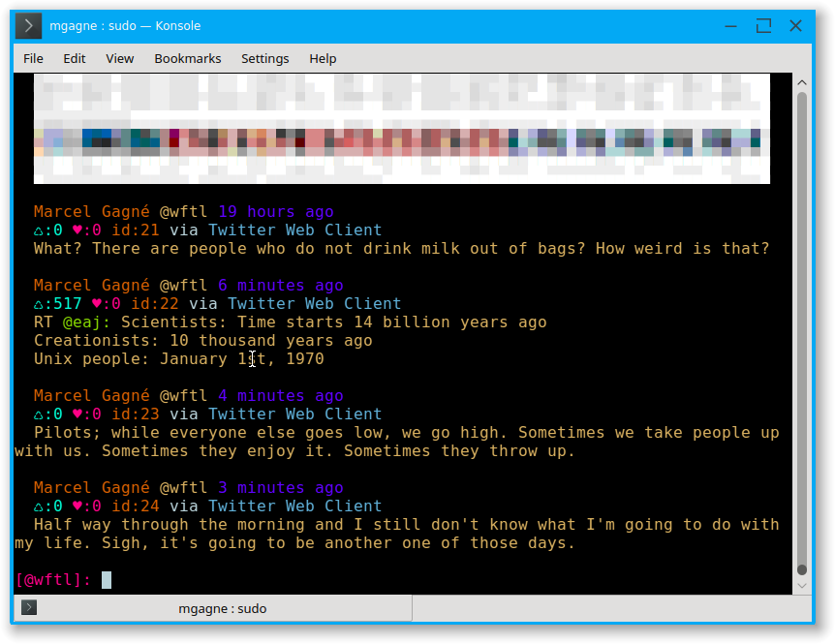Viewport: 835px width, 644px height.
Task: Close the Konsole window
Action: (795, 25)
